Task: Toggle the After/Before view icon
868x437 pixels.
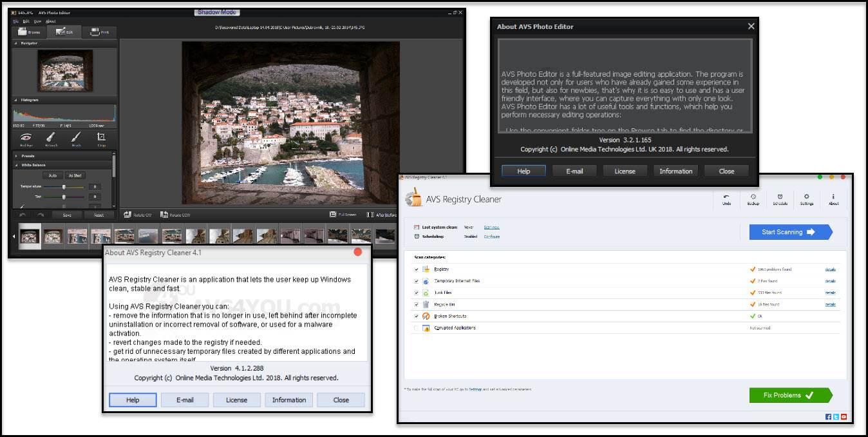Action: click(x=370, y=215)
